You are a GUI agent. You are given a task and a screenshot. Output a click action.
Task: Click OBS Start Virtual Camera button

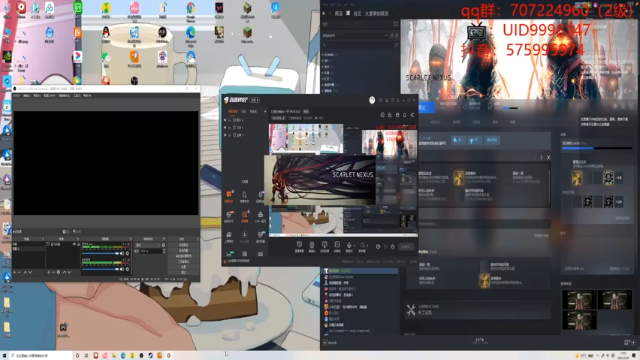pos(184,256)
